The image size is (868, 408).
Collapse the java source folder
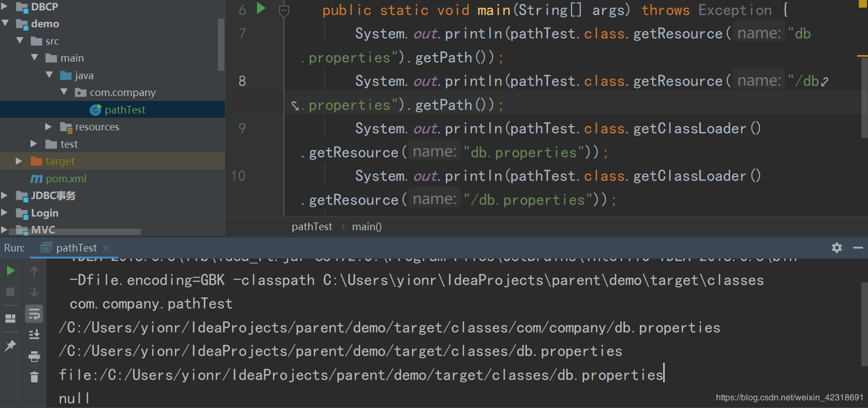tap(50, 75)
